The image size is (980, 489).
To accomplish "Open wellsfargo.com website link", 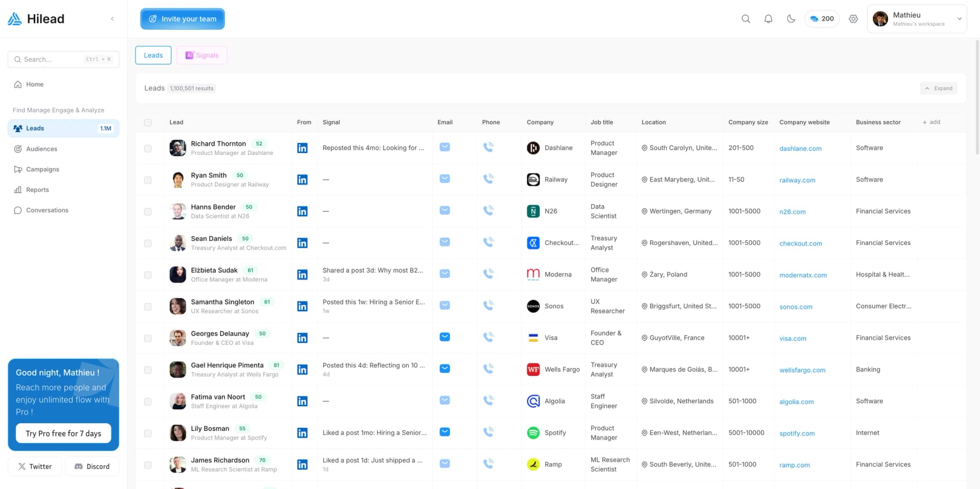I will coord(802,370).
